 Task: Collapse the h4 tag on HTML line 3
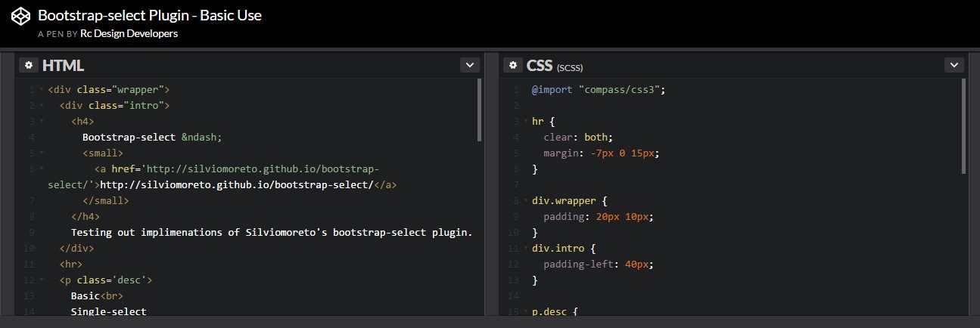41,122
